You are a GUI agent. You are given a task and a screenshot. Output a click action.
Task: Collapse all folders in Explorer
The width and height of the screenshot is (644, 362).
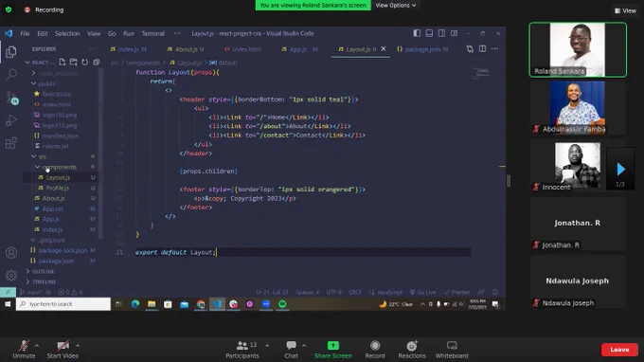click(x=96, y=62)
